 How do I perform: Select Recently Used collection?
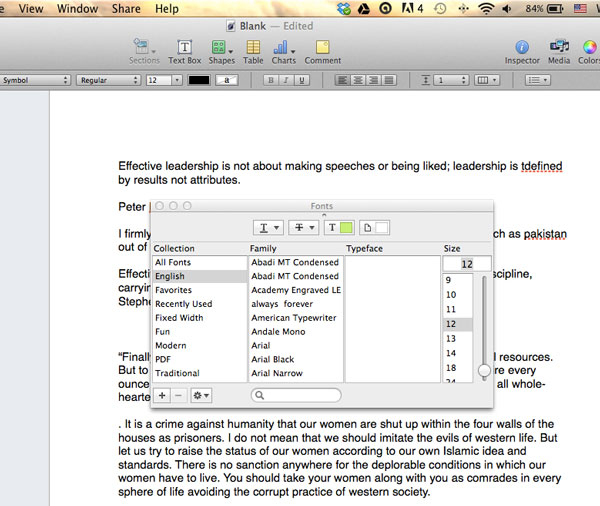(x=200, y=304)
